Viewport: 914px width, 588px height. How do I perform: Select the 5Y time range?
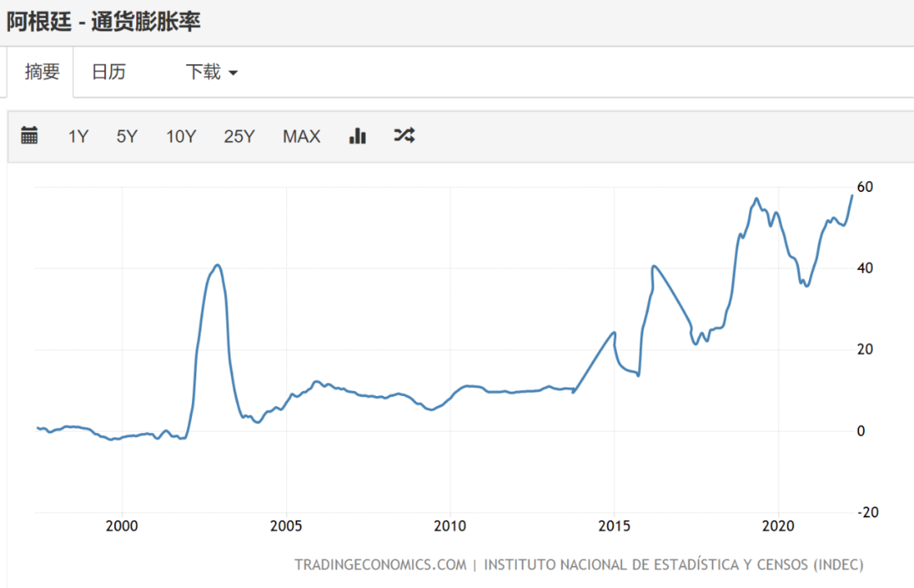click(x=126, y=136)
